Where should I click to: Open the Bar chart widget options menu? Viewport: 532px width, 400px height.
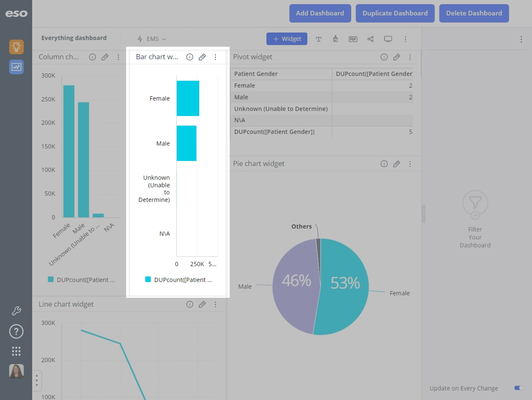tap(215, 57)
